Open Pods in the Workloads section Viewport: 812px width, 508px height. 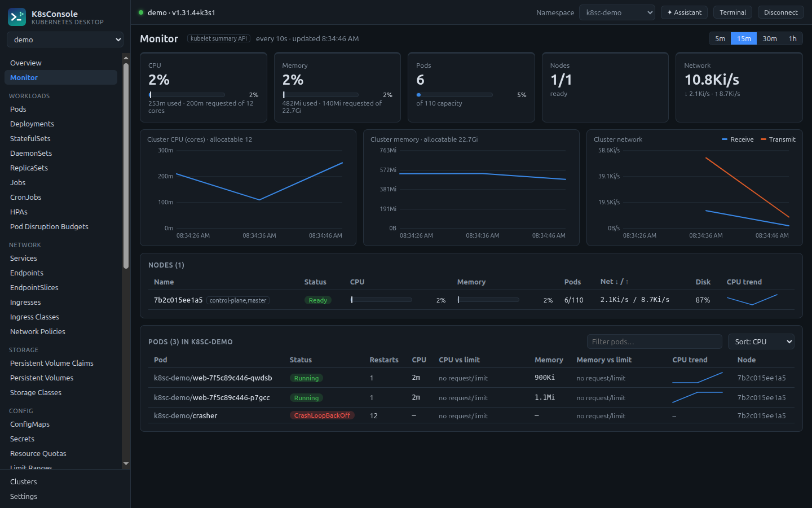pos(61,109)
